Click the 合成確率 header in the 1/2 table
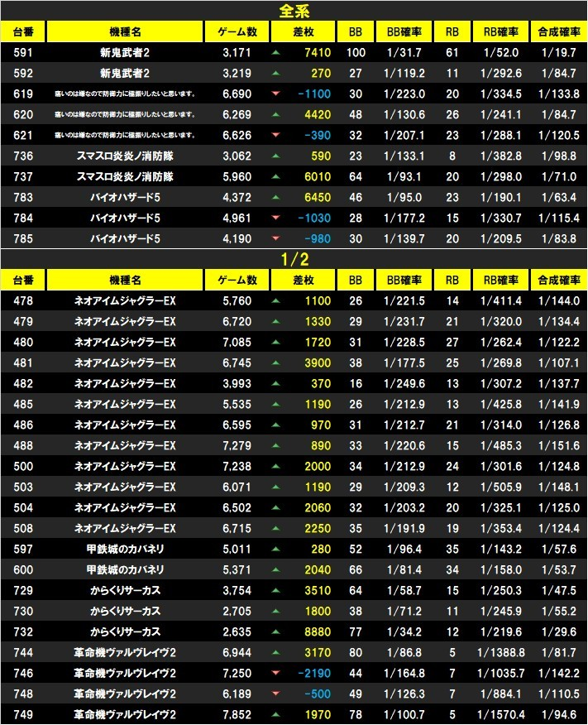 tap(559, 280)
